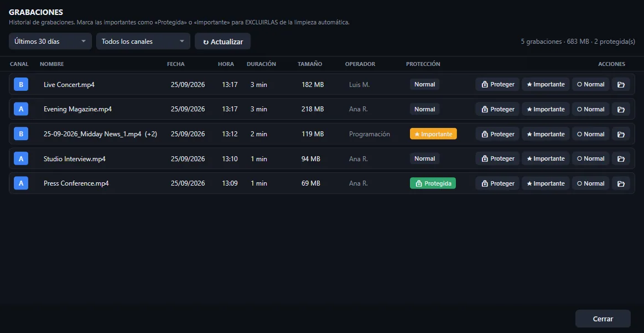Click the NOMBRE column header
This screenshot has width=644, height=333.
(52, 64)
